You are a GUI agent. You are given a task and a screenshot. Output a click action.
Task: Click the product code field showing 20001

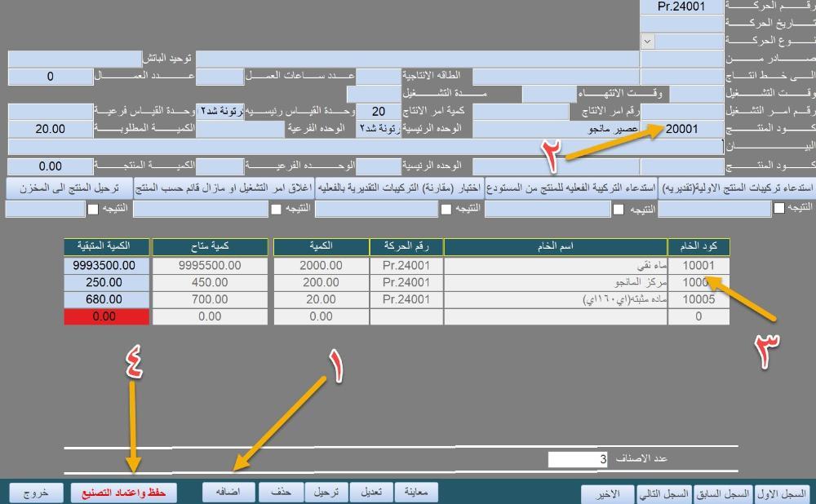tap(681, 130)
